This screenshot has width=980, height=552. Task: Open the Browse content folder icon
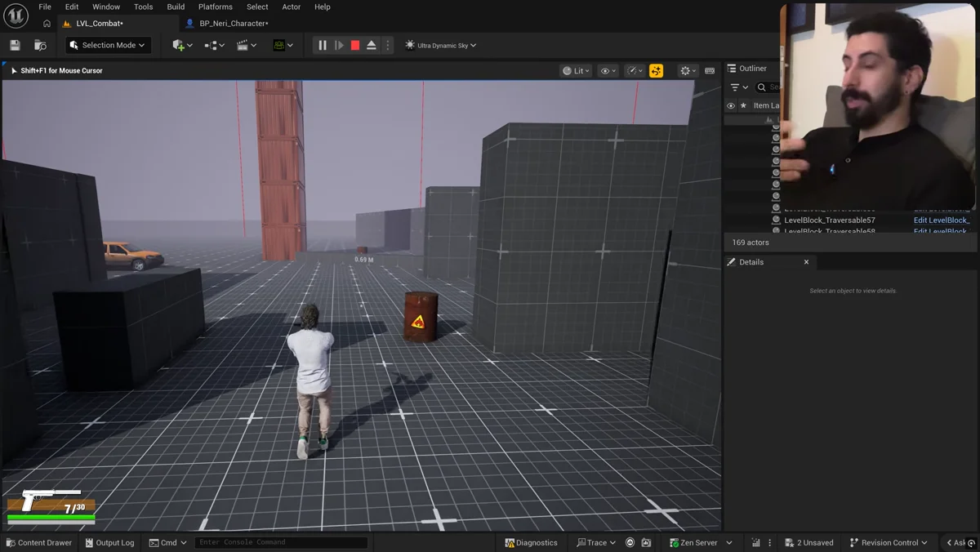tap(40, 46)
